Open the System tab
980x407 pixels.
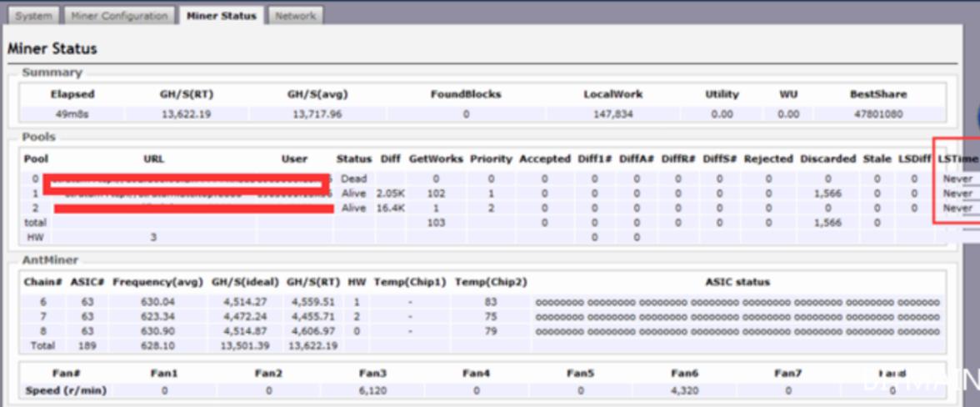click(x=33, y=16)
